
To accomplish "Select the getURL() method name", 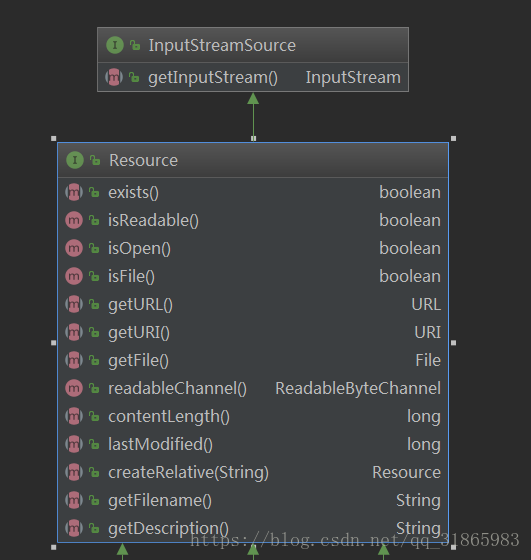I will coord(140,305).
